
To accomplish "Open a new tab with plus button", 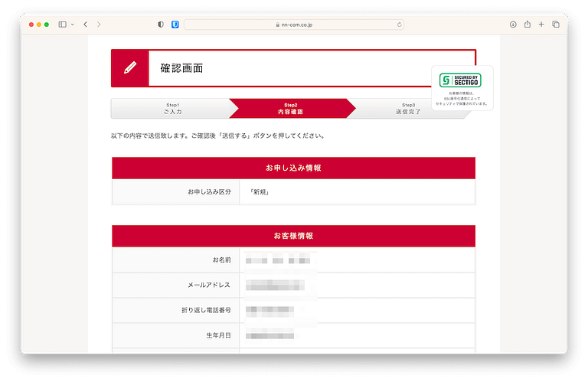I will [x=541, y=24].
